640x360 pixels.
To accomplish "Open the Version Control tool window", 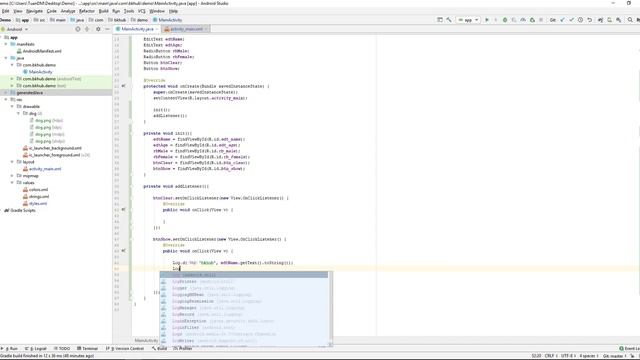I will 125,349.
